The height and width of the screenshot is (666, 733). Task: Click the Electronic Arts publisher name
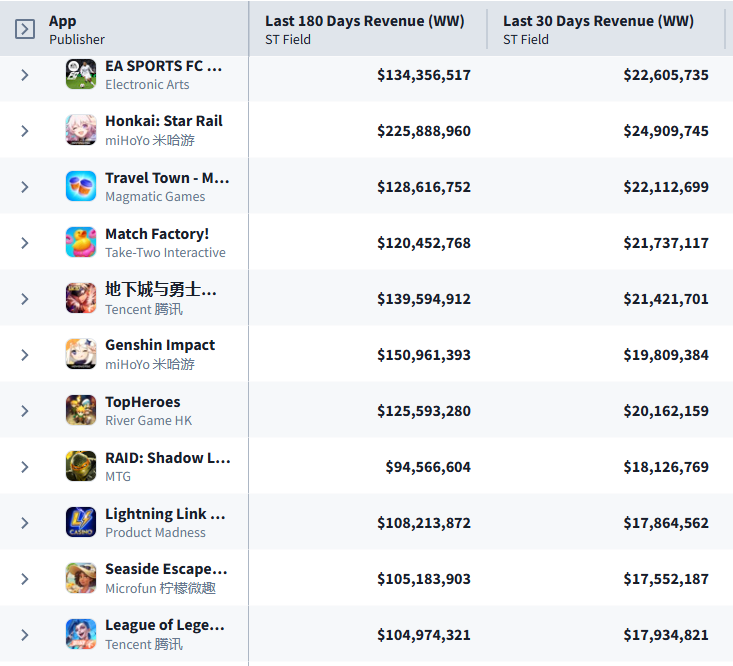tap(147, 85)
